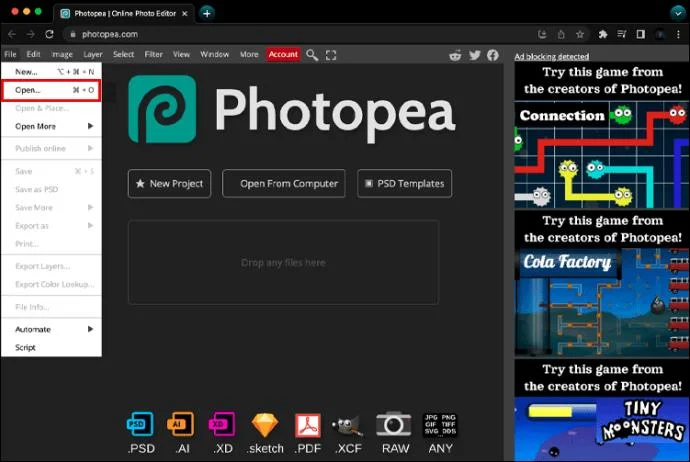Open Photopea's Reddit page icon
The width and height of the screenshot is (690, 462).
point(455,55)
